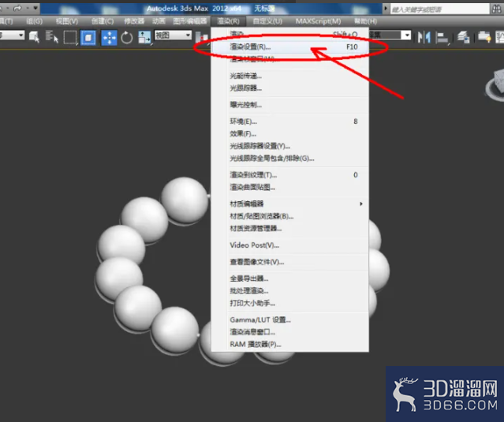Open the 创建(C) menu
504x422 pixels.
[x=103, y=21]
